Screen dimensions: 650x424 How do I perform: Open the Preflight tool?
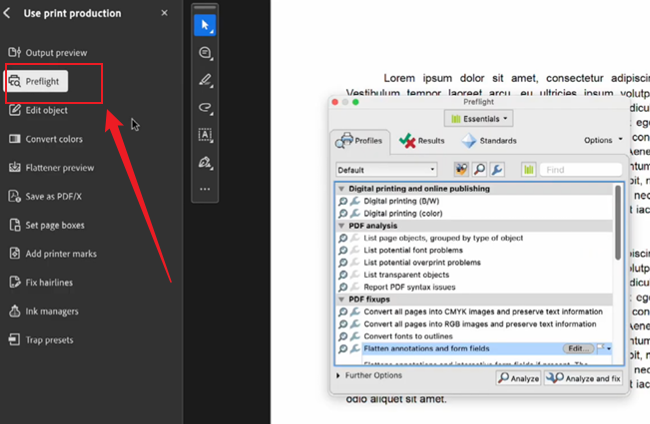coord(36,81)
